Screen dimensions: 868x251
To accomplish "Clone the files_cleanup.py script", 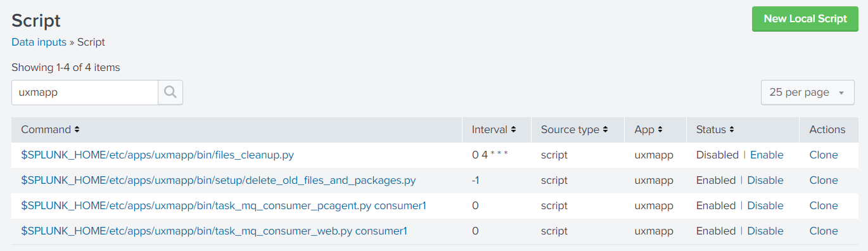I will (824, 155).
